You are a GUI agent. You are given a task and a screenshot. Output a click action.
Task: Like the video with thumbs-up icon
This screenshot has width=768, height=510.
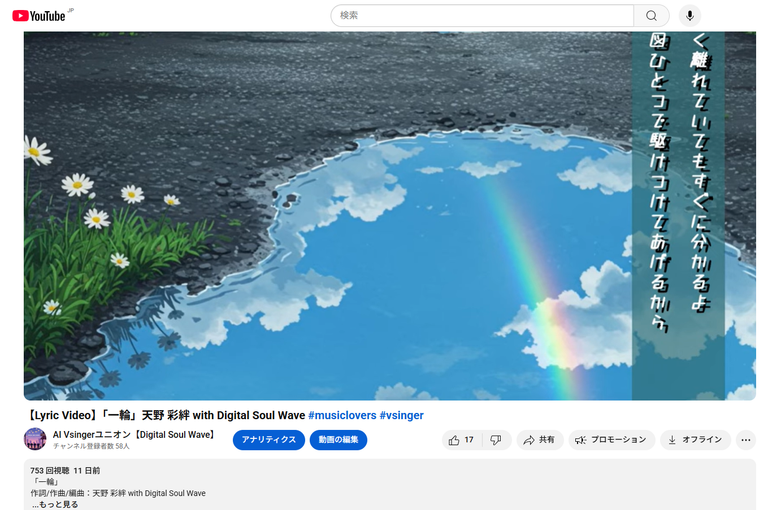[461, 440]
